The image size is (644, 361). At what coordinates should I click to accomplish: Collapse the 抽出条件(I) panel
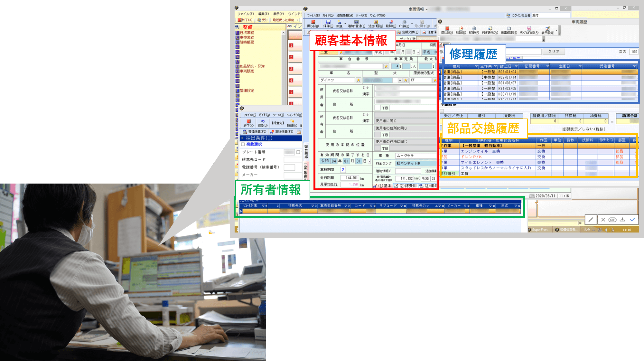(x=242, y=138)
